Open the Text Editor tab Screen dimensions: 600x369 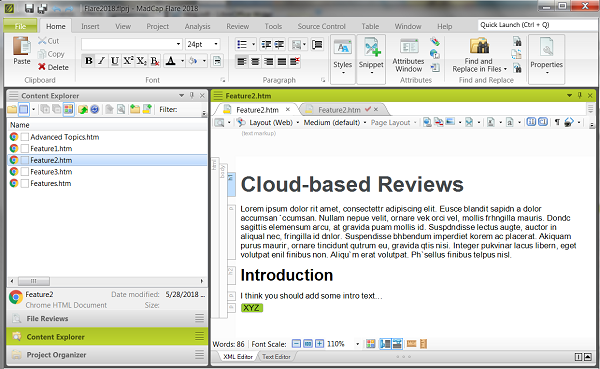(276, 357)
